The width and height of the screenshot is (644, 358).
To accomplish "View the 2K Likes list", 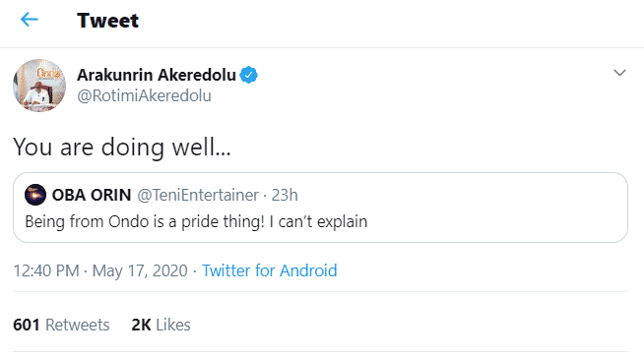I will pos(161,325).
